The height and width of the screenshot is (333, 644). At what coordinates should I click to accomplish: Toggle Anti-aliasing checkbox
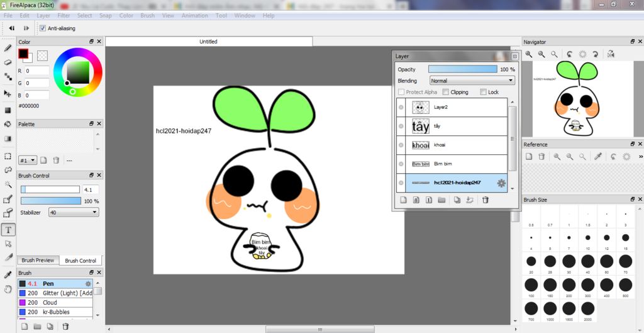pos(43,28)
